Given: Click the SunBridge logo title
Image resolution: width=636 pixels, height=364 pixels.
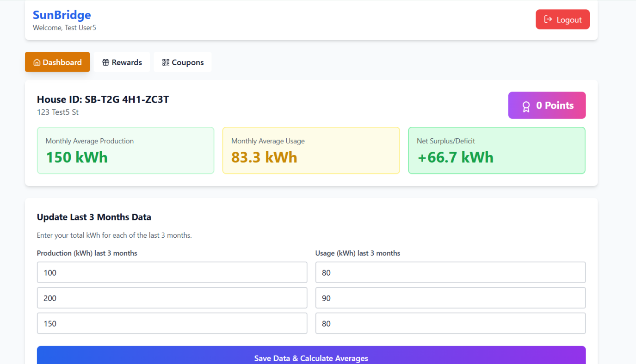Looking at the screenshot, I should (62, 15).
